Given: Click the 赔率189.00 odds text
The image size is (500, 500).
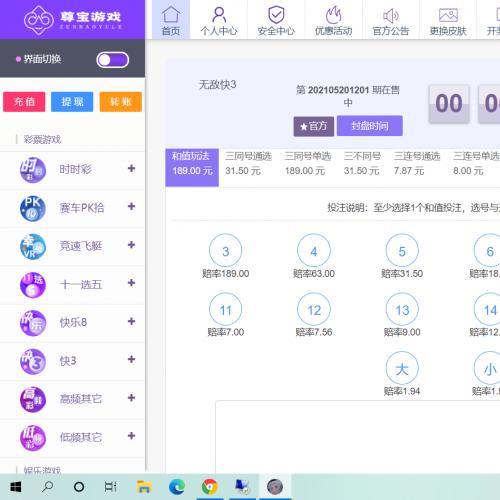Looking at the screenshot, I should 226,274.
